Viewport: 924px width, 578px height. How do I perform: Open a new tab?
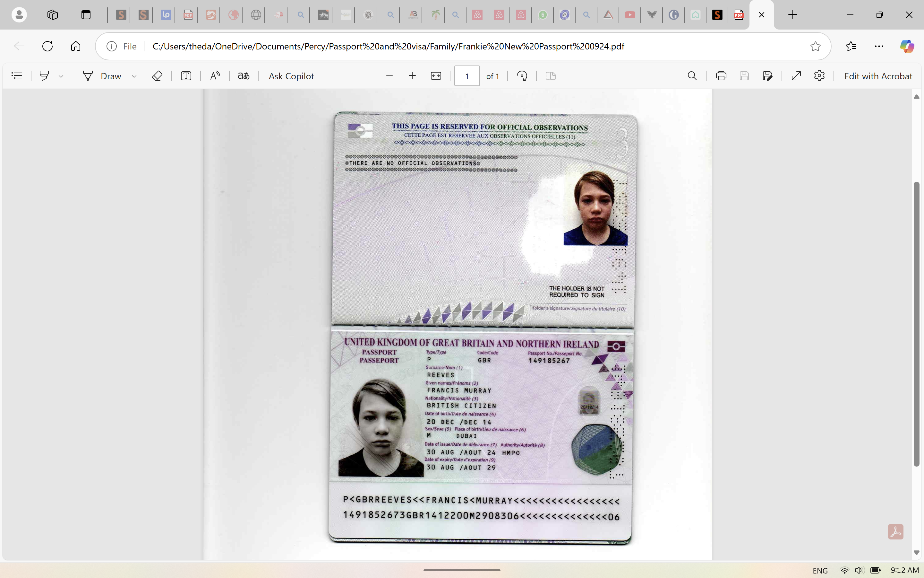[x=793, y=15]
